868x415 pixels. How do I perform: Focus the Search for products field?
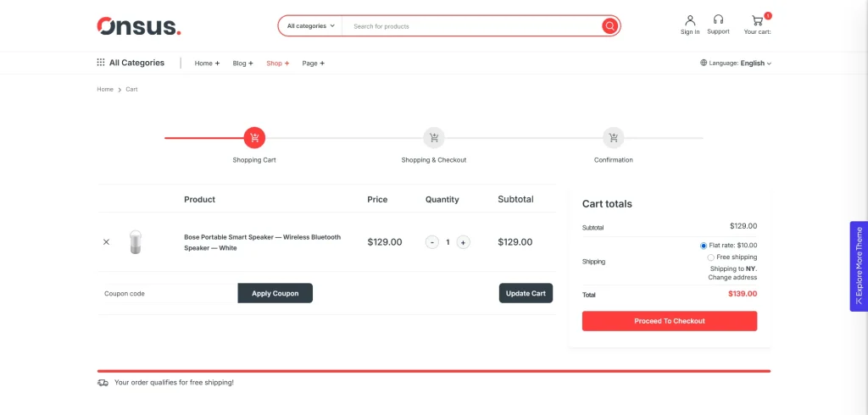[x=473, y=26]
